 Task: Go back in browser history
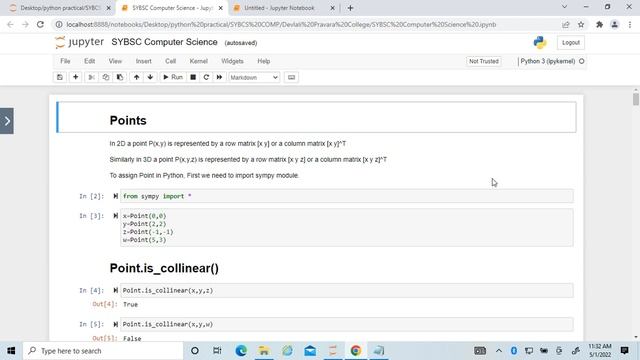coord(10,24)
